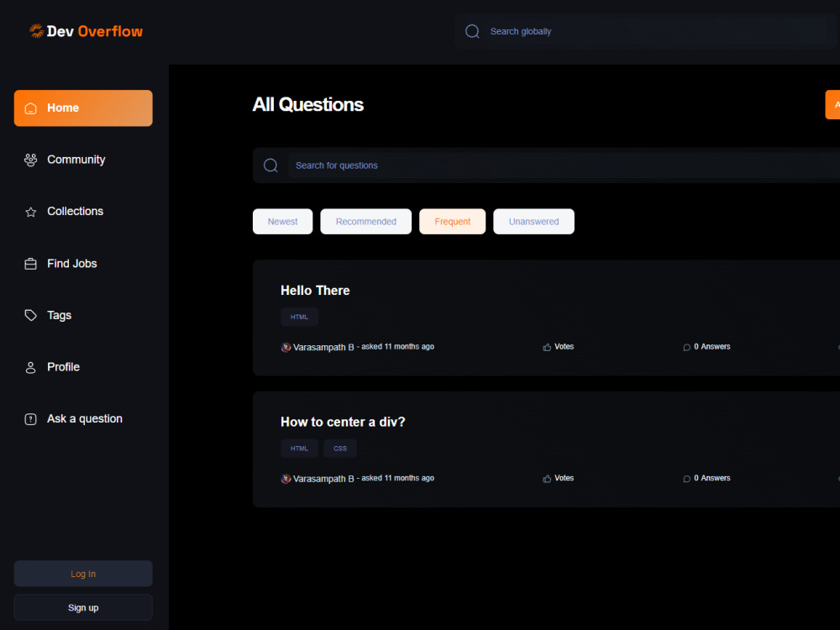Open the Hello There question

pos(315,291)
